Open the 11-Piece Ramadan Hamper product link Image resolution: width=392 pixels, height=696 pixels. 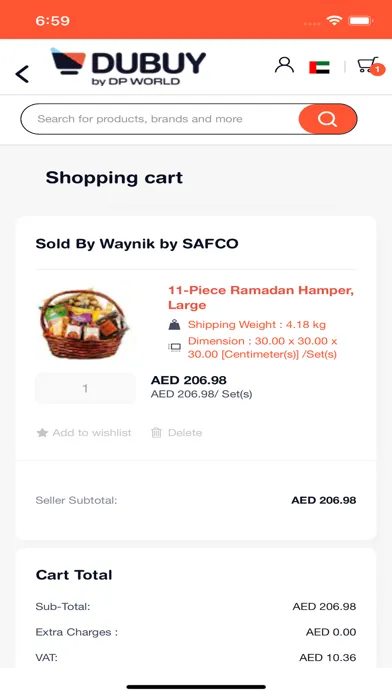click(x=261, y=297)
